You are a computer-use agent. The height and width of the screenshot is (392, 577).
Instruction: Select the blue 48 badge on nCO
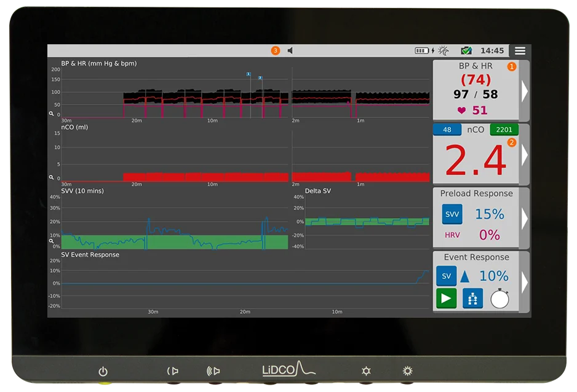pos(447,130)
